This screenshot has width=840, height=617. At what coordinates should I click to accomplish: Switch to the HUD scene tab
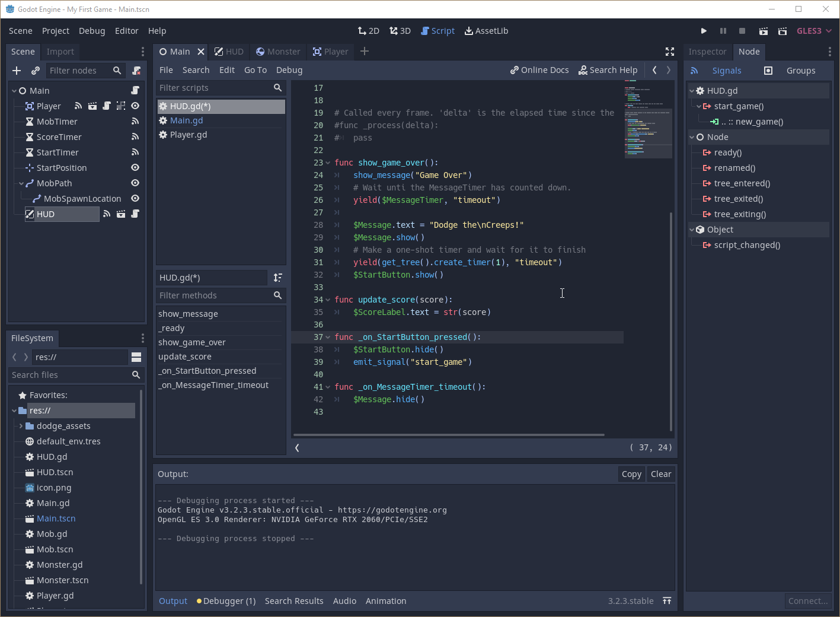coord(229,52)
